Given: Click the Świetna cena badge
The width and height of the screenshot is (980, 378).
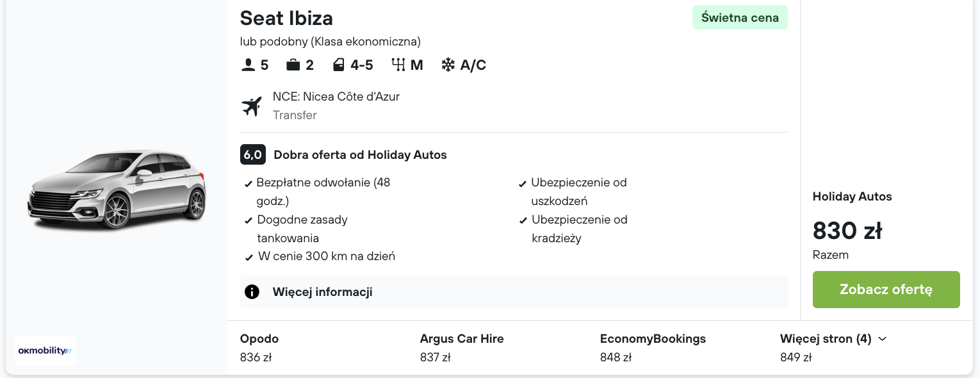Looking at the screenshot, I should pos(740,18).
